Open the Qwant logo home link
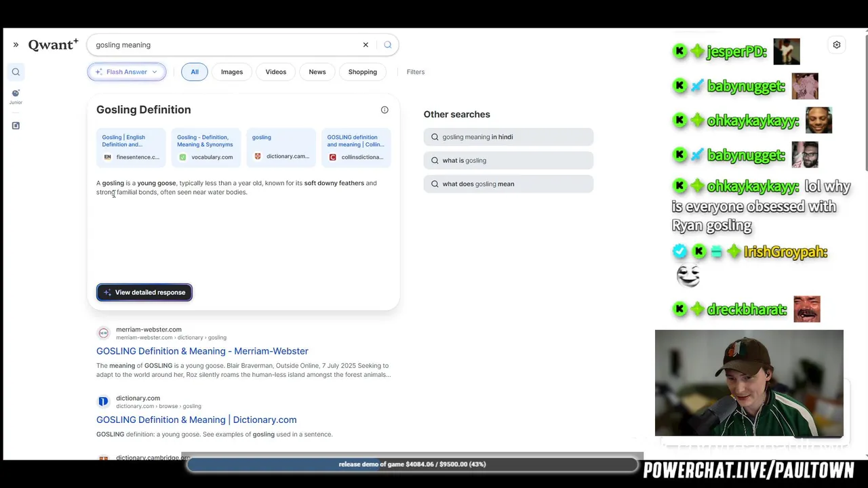The width and height of the screenshot is (868, 488). tap(54, 45)
